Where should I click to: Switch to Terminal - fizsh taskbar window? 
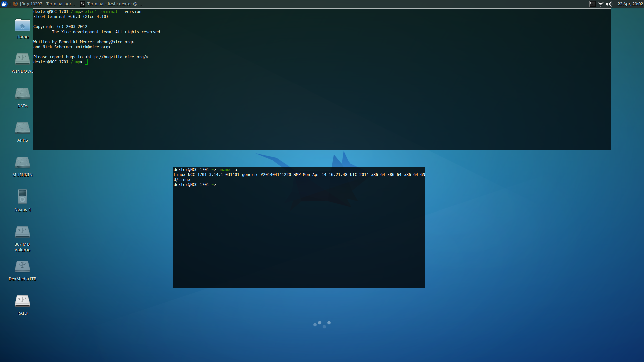point(111,4)
